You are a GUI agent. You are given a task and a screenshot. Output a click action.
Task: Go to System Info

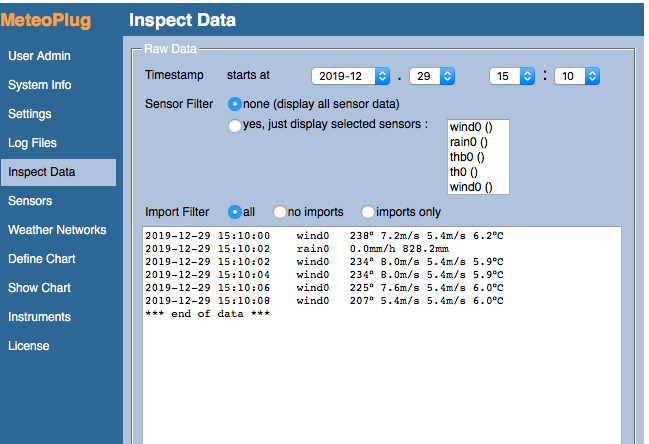point(40,85)
